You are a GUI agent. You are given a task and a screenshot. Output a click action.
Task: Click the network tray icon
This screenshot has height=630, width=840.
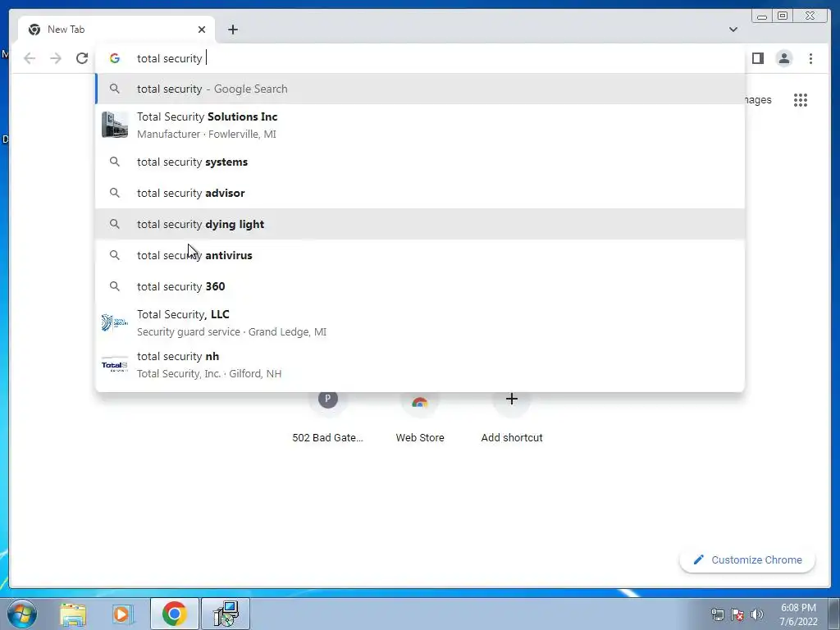point(717,614)
